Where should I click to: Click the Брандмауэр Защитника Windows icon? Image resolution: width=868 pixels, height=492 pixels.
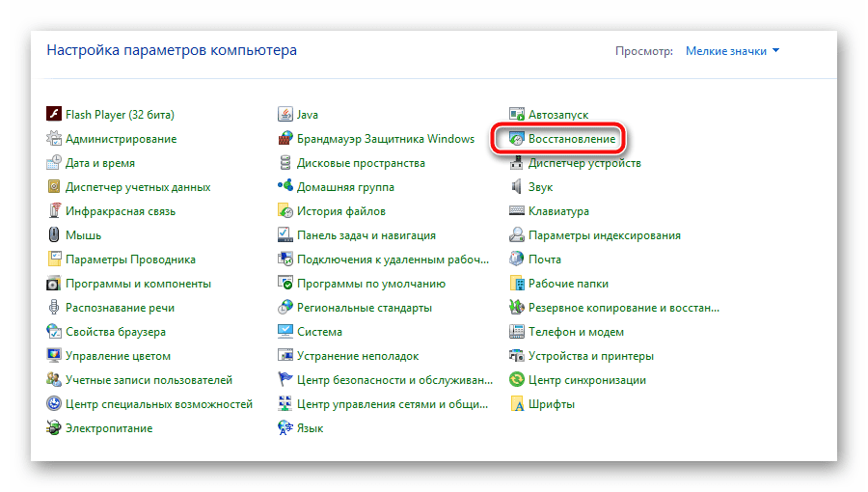click(285, 138)
